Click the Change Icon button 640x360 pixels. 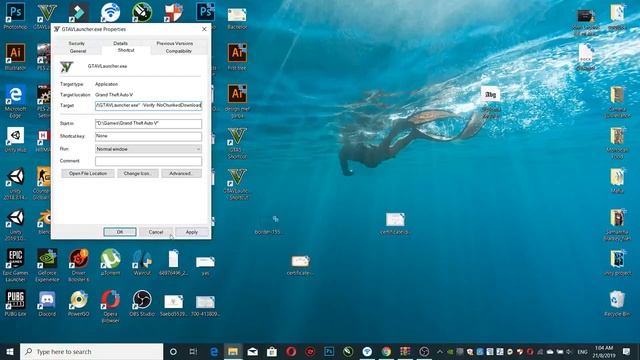[138, 173]
